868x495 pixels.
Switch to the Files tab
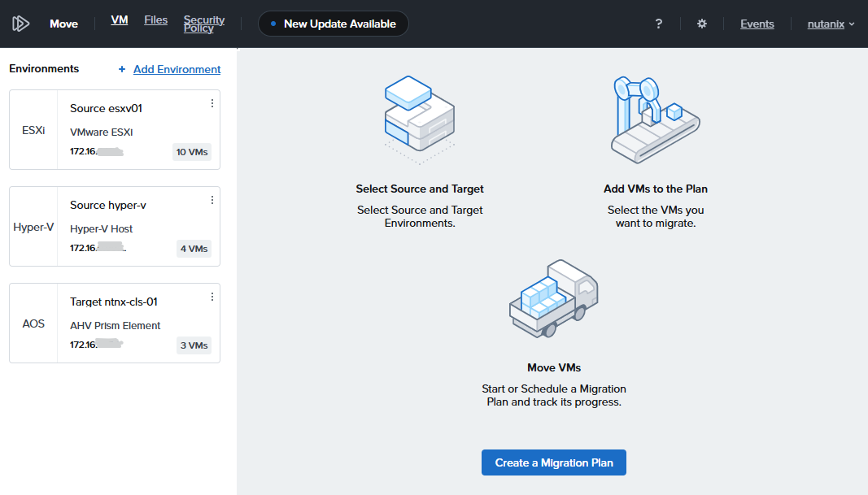point(155,20)
